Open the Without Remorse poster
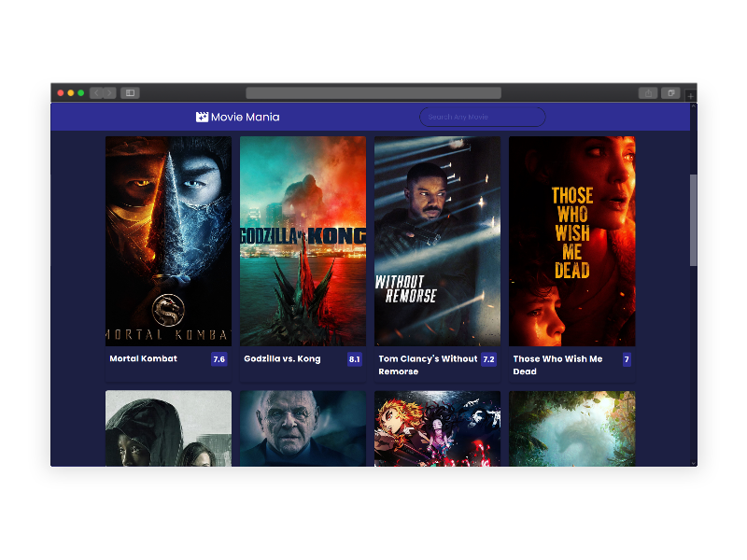 coord(437,242)
